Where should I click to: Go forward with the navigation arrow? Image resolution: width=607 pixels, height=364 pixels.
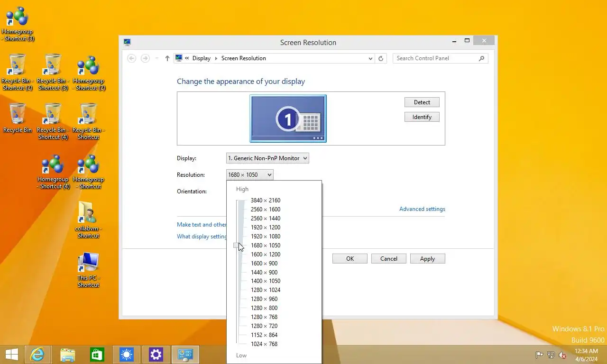(145, 58)
